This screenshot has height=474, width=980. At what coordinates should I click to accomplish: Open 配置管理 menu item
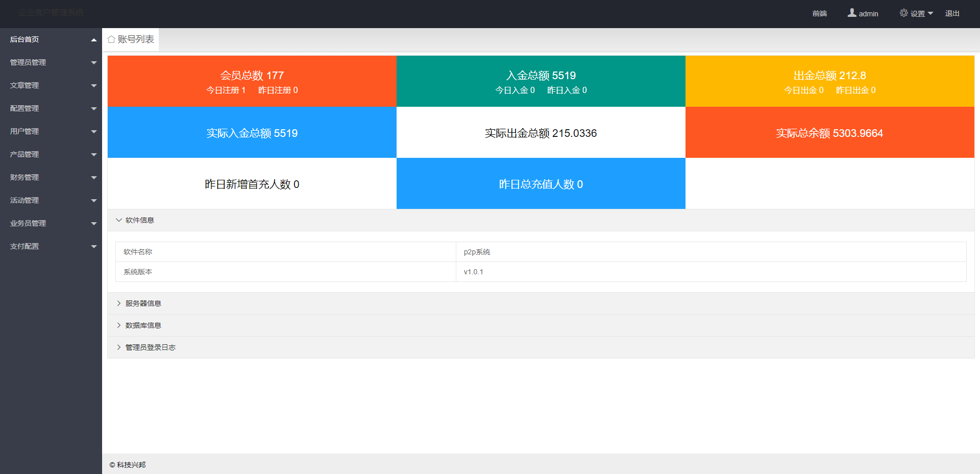(51, 108)
